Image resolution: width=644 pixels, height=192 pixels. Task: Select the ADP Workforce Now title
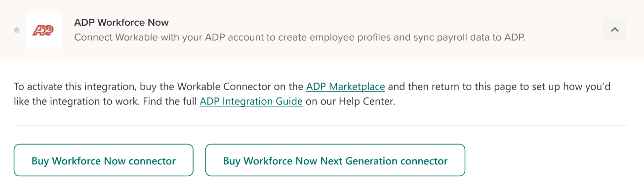[x=121, y=22]
